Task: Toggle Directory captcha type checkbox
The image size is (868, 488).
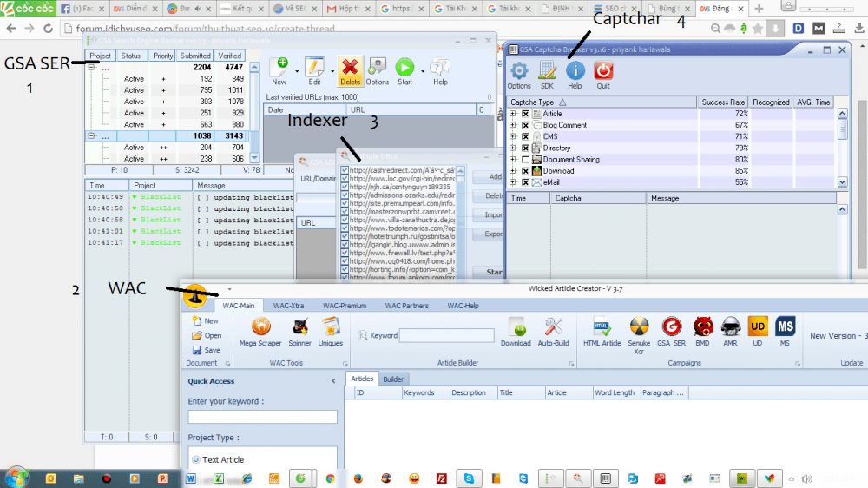Action: [x=525, y=148]
